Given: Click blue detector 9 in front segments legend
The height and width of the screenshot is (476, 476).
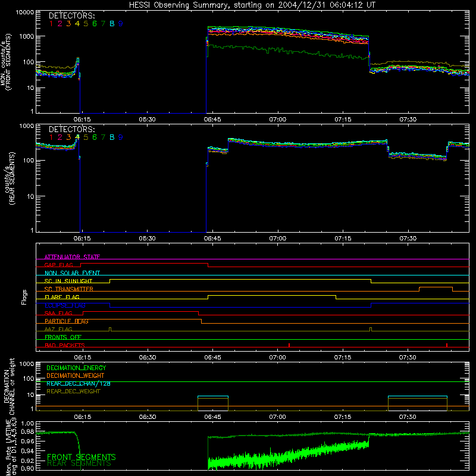Looking at the screenshot, I should (121, 24).
